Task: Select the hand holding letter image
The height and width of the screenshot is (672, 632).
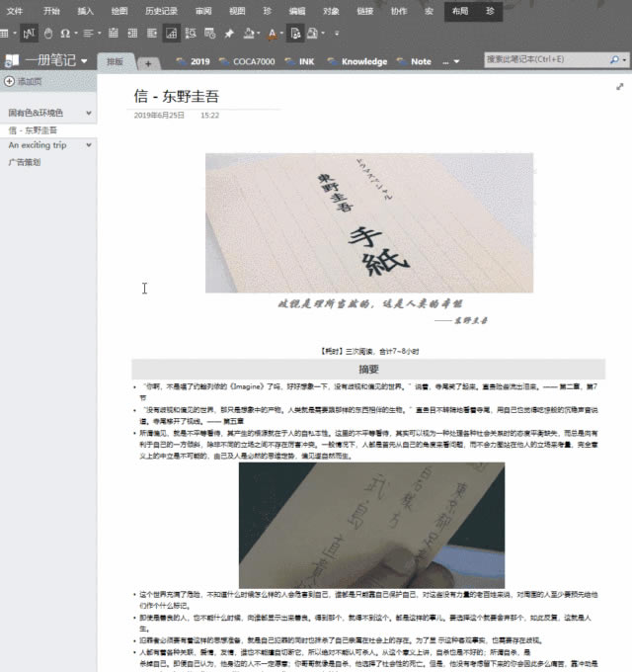Action: tap(371, 526)
